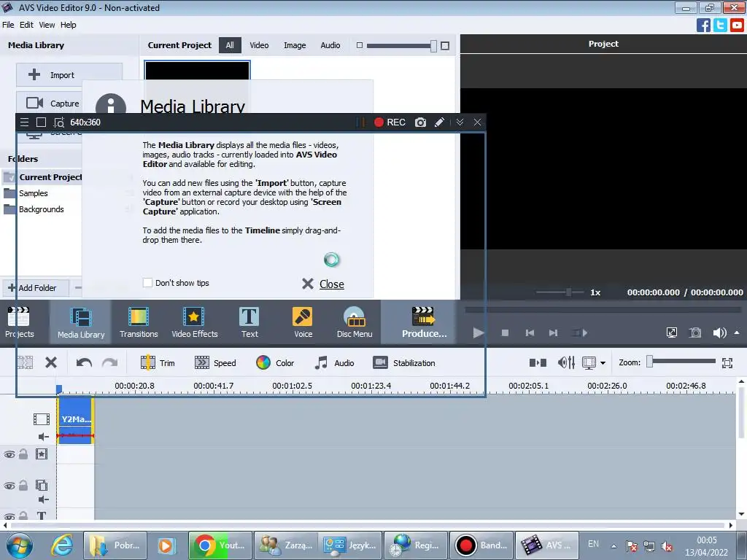The width and height of the screenshot is (747, 560).
Task: Open the audio mixer icon
Action: coord(566,363)
